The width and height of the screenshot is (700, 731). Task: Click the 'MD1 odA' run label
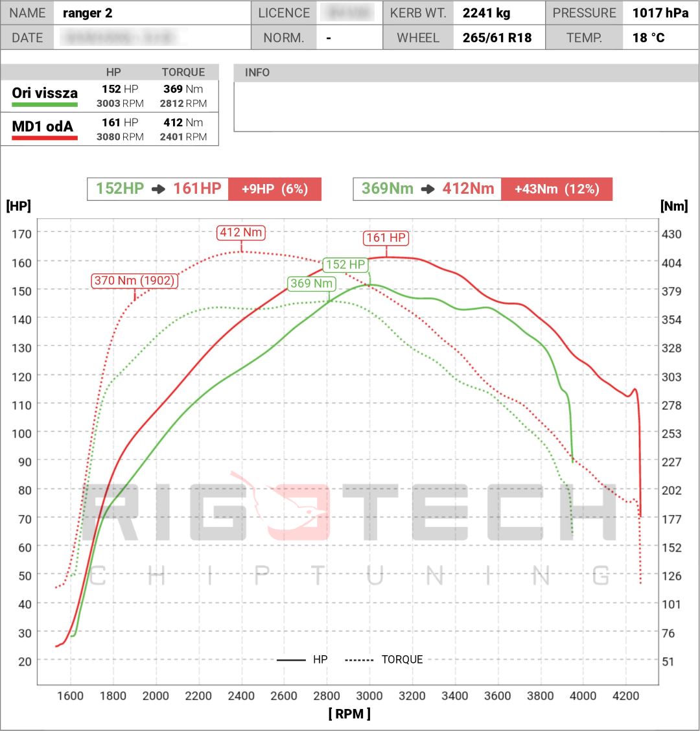(x=42, y=126)
